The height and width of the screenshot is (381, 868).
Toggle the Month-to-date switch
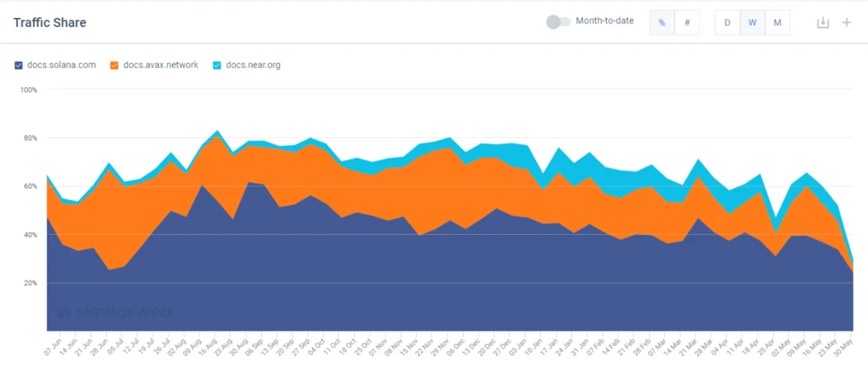pos(558,22)
